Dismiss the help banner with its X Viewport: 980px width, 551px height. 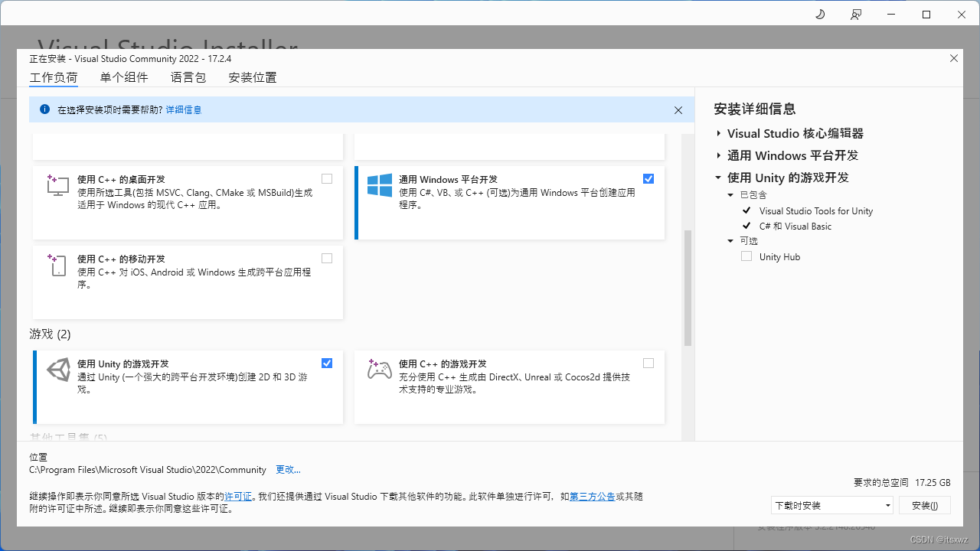(678, 110)
